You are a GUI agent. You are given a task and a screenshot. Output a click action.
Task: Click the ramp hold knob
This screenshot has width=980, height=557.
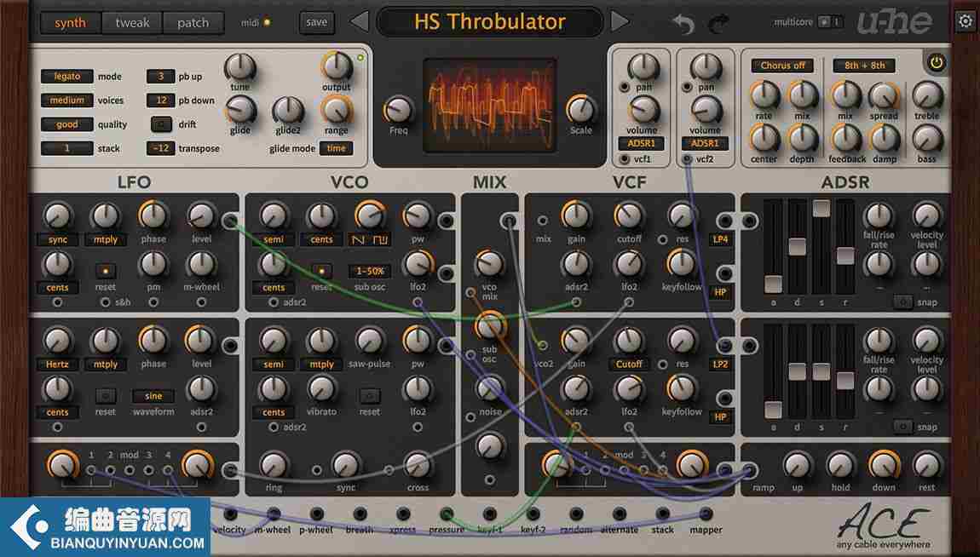click(x=840, y=465)
